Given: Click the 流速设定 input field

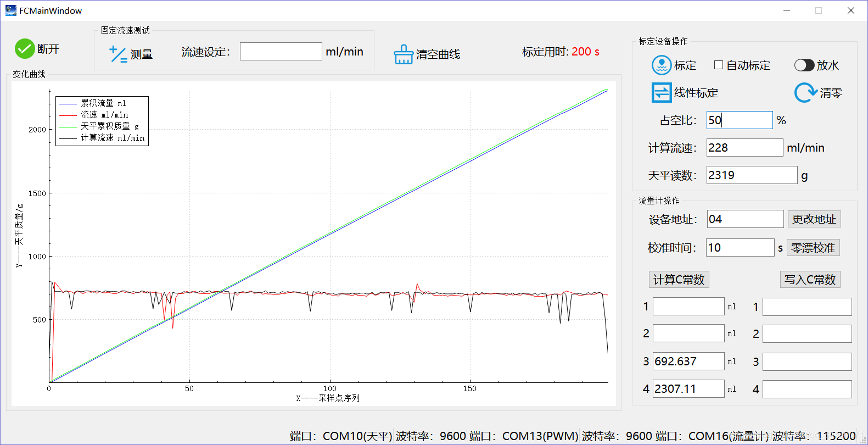Looking at the screenshot, I should point(281,52).
